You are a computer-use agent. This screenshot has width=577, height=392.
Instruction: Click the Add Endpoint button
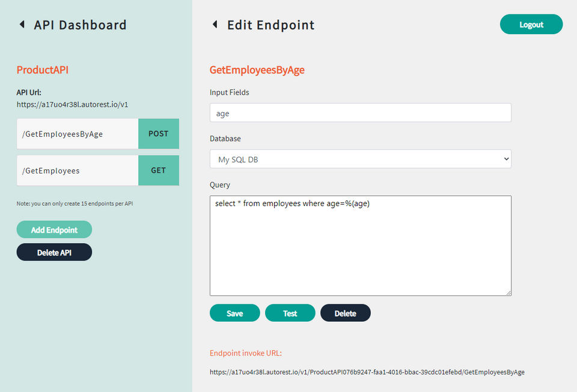pyautogui.click(x=54, y=230)
